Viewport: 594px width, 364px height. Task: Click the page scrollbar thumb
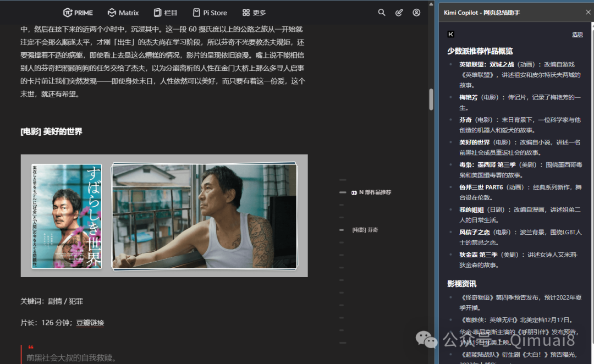pyautogui.click(x=431, y=99)
